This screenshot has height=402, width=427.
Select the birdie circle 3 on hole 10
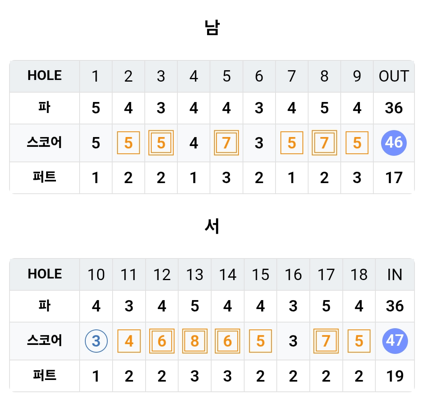(96, 341)
